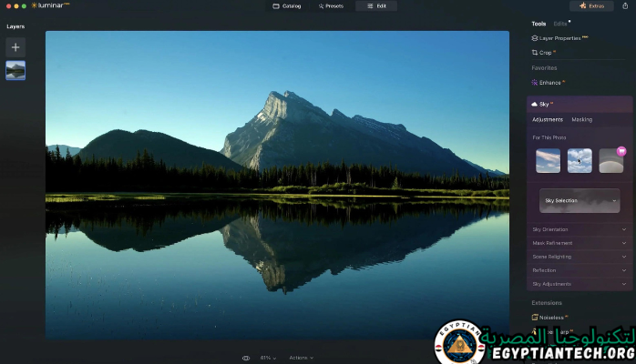
Task: Open the Actions menu below the photo
Action: [301, 358]
